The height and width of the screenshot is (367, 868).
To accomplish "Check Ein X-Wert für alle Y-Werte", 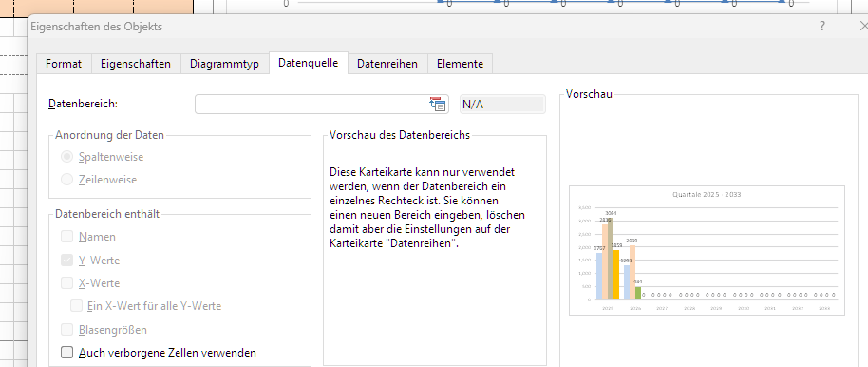I will (x=76, y=306).
